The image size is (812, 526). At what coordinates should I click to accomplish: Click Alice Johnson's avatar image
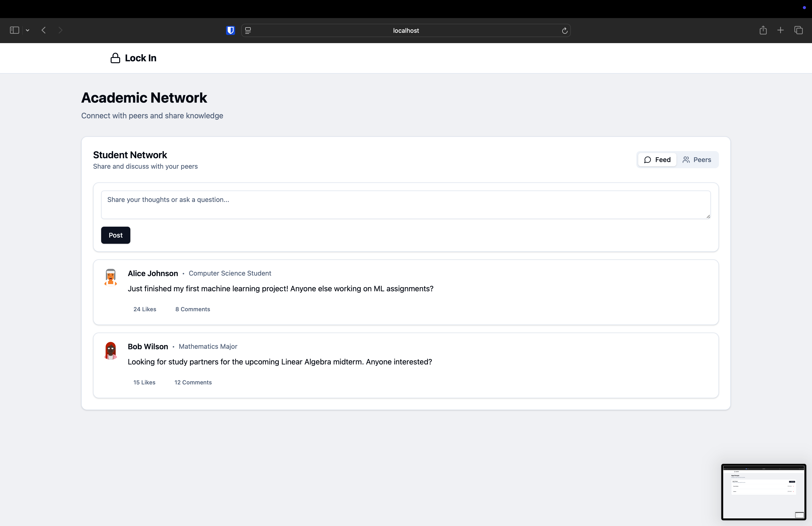(111, 277)
